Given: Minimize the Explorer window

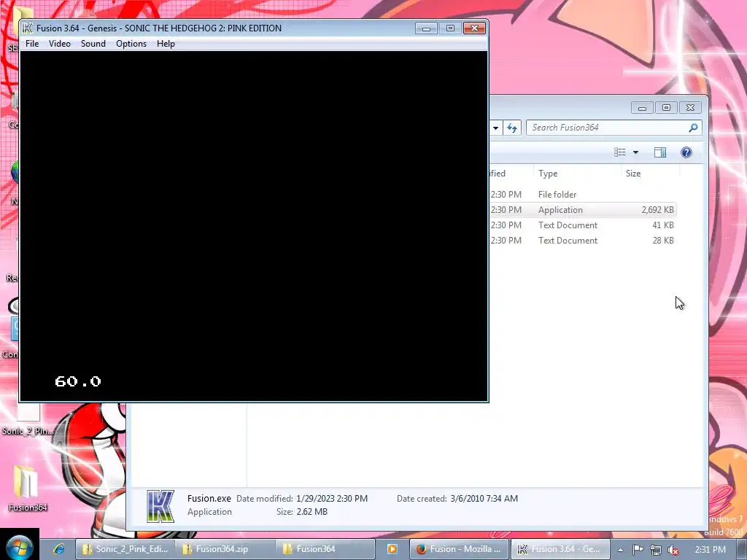Looking at the screenshot, I should click(x=642, y=108).
